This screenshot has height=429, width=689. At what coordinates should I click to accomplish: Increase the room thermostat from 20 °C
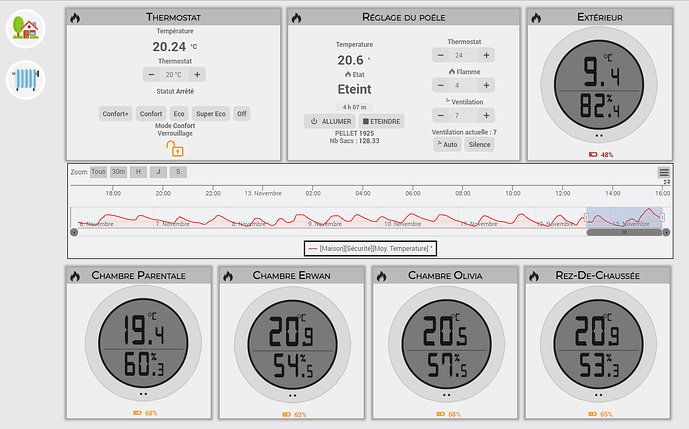click(197, 75)
